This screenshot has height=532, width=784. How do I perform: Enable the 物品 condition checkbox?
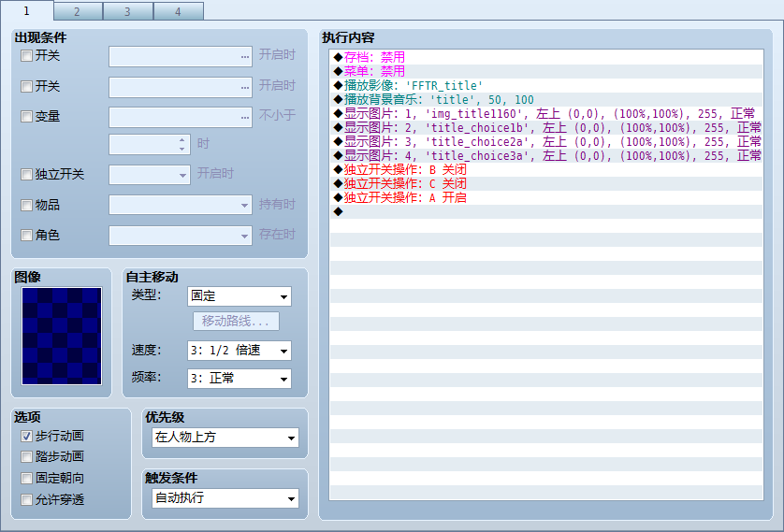[26, 206]
